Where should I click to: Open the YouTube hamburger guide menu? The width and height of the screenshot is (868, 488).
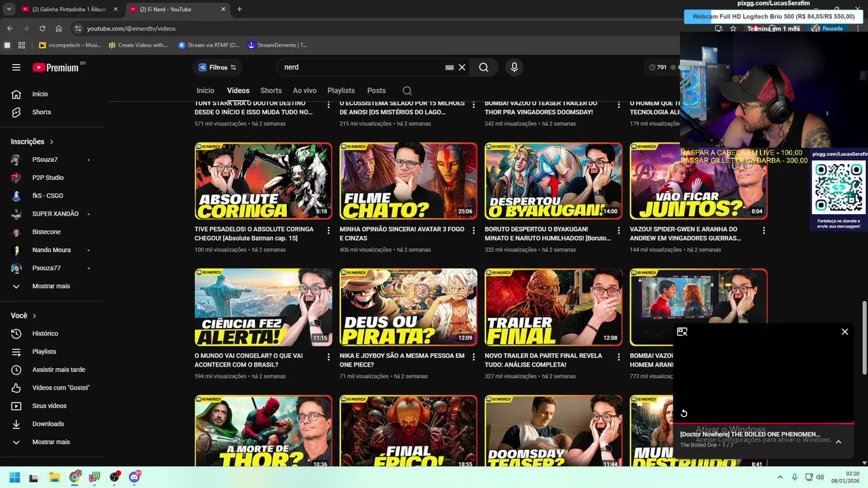coord(16,67)
